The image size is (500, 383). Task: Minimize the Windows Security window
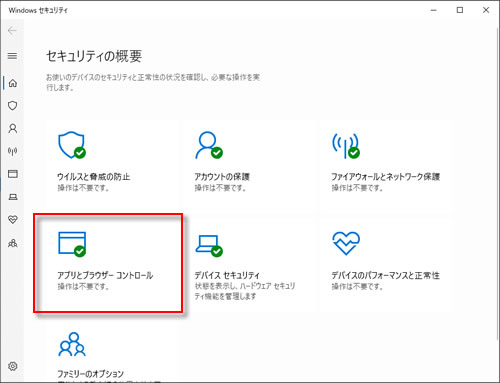[433, 10]
